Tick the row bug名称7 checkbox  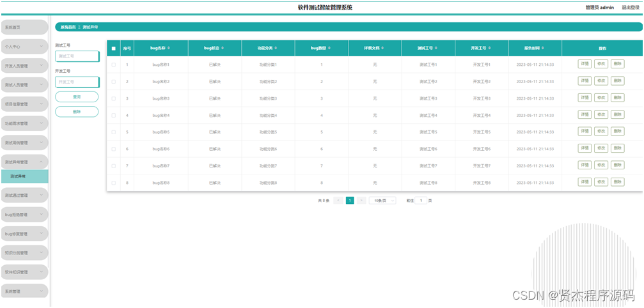pyautogui.click(x=114, y=166)
